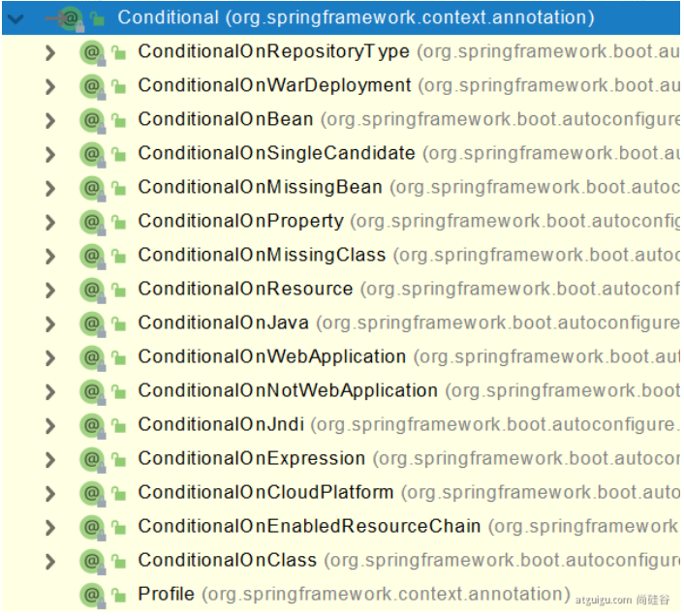Expand the ConditionalOnMissingClass node
Screen dimensions: 684x616
click(x=50, y=257)
